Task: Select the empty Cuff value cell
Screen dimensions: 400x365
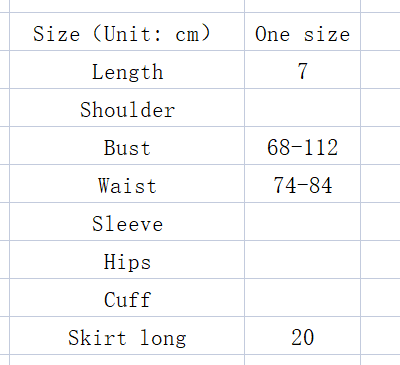Action: 302,298
